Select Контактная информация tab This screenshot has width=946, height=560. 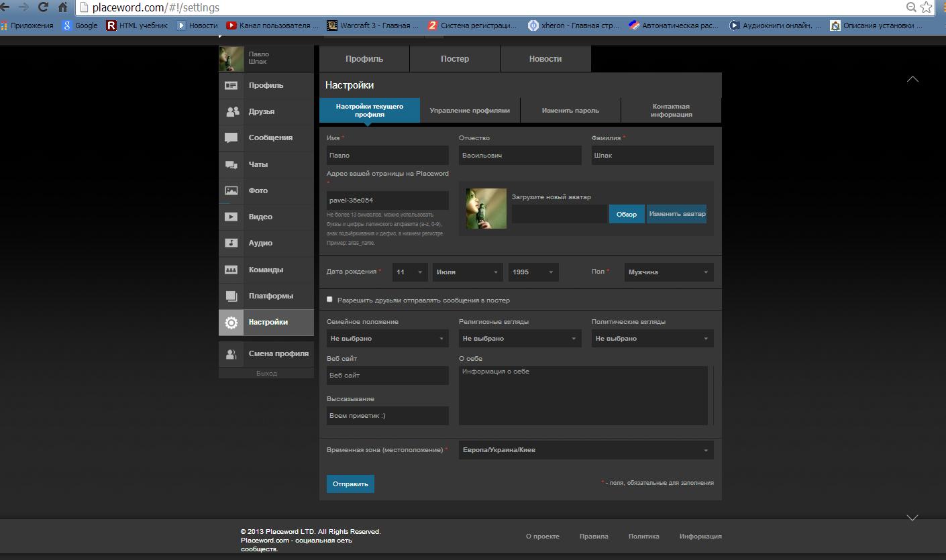(671, 111)
